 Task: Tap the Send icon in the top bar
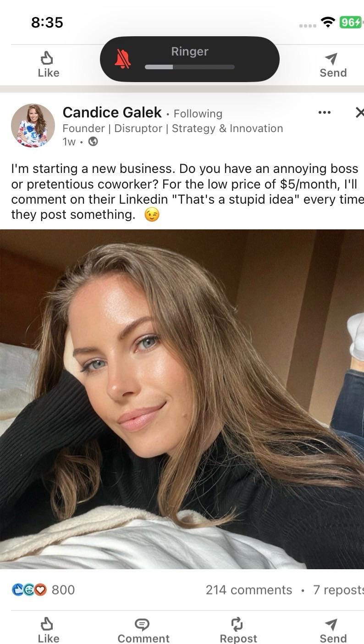click(333, 65)
